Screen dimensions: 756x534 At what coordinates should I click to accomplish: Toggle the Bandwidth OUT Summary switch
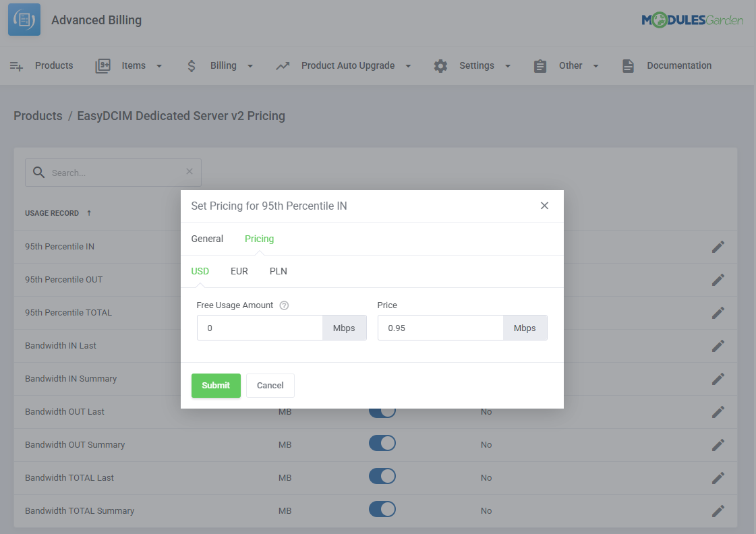pos(382,444)
